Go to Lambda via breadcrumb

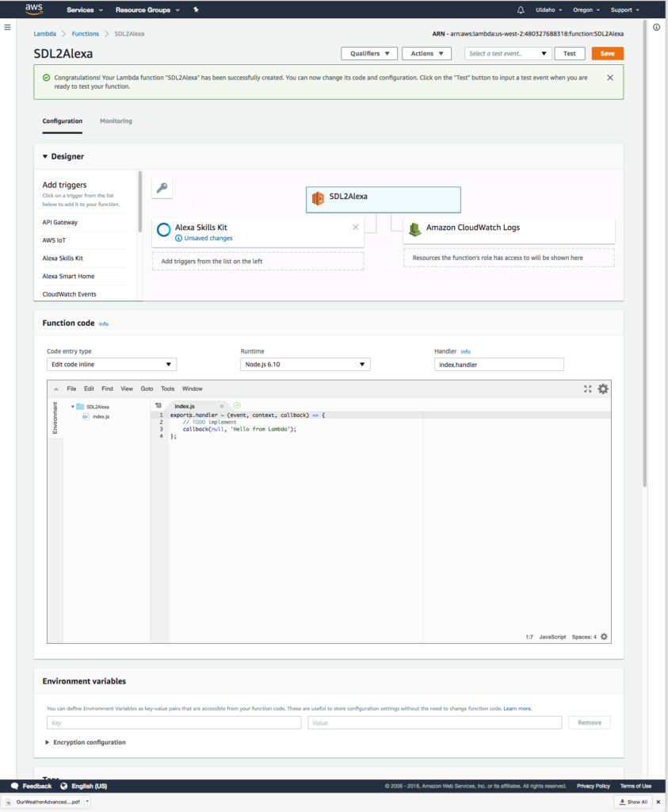(45, 33)
